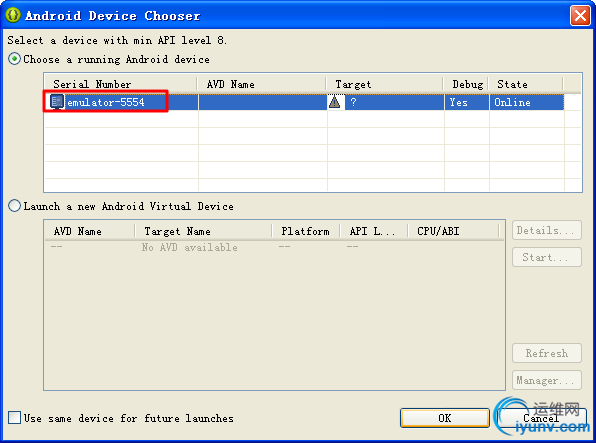Close the Android Device Chooser dialog
Viewport: 596px width, 443px height.
tap(580, 16)
